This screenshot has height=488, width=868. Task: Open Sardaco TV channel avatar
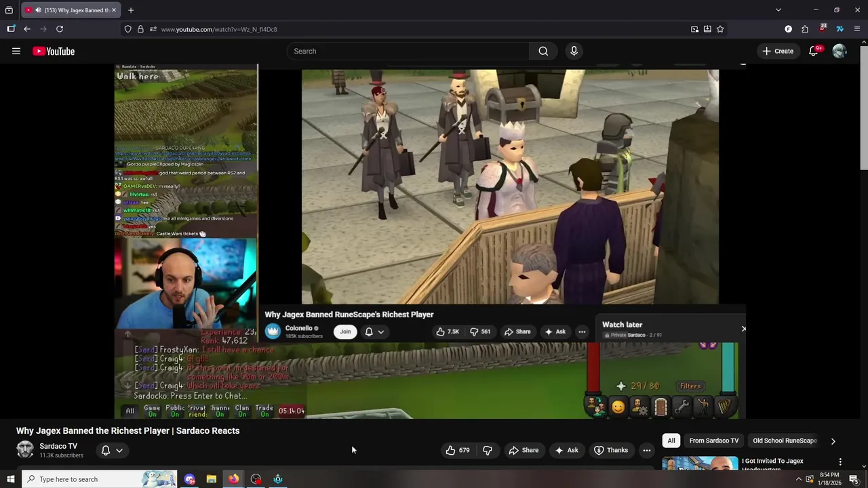25,450
